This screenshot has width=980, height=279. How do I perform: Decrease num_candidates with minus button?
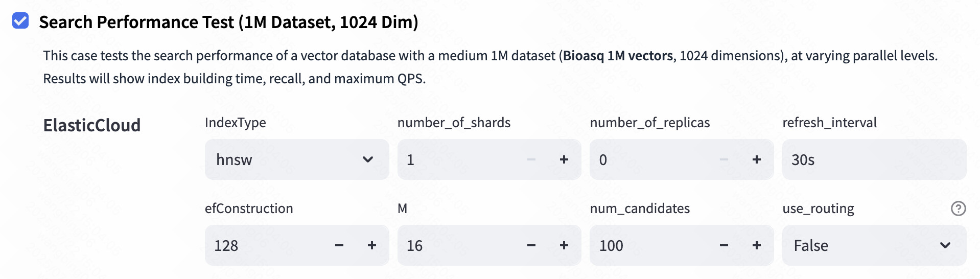(724, 245)
